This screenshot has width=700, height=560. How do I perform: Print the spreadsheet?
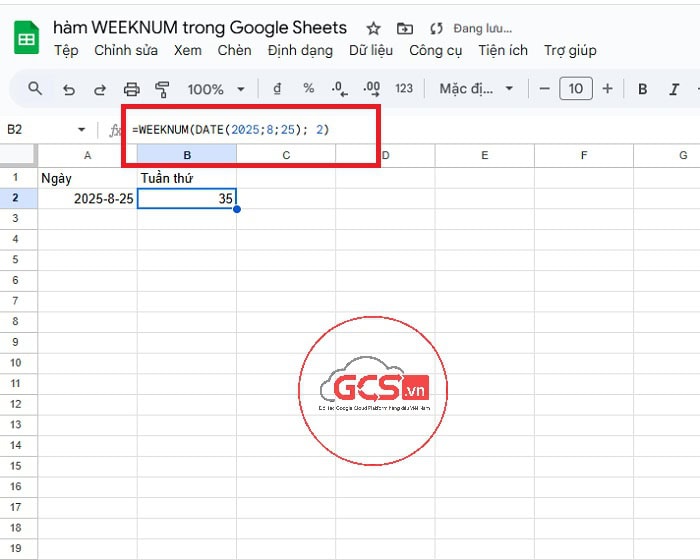pos(131,89)
